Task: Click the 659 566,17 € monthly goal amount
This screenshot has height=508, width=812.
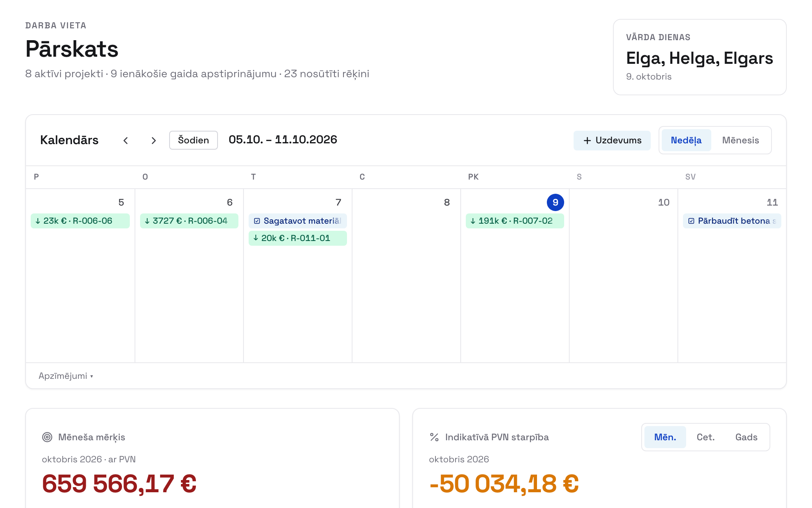Action: point(119,484)
